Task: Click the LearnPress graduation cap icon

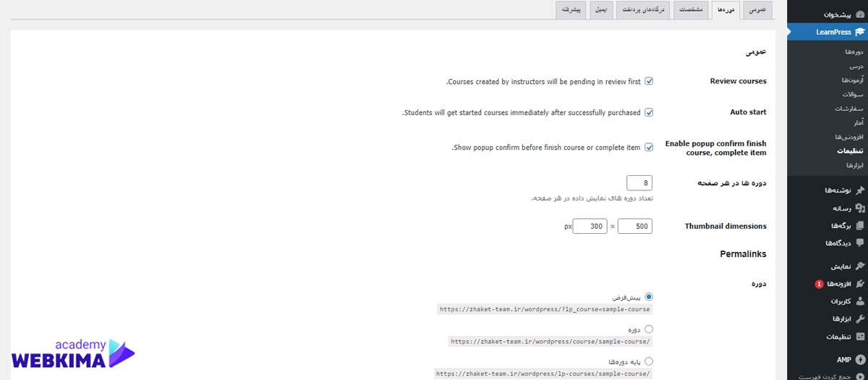Action: 859,32
